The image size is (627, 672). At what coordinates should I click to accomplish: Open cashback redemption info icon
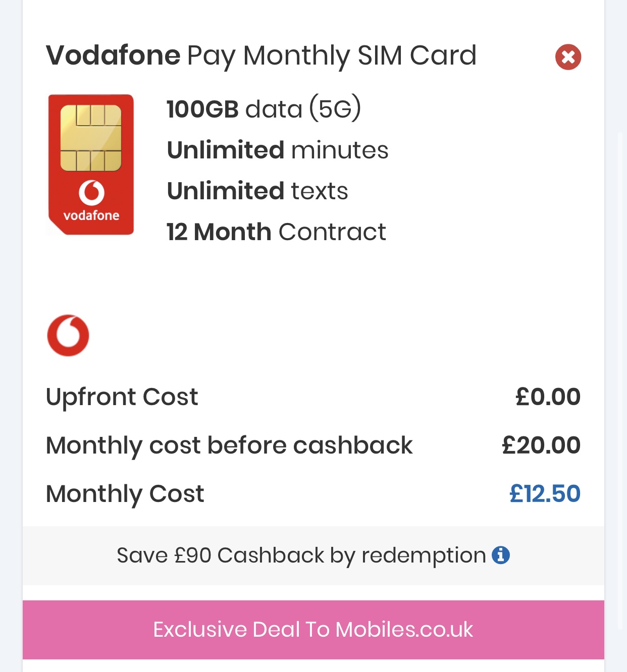tap(500, 555)
